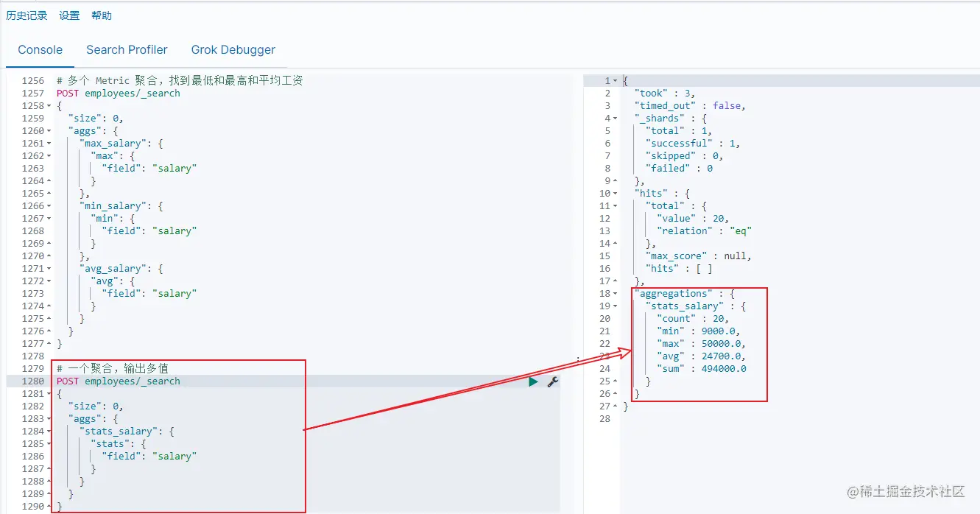Image resolution: width=980 pixels, height=514 pixels.
Task: Collapse the stats_salary block at line 1284
Action: [49, 432]
